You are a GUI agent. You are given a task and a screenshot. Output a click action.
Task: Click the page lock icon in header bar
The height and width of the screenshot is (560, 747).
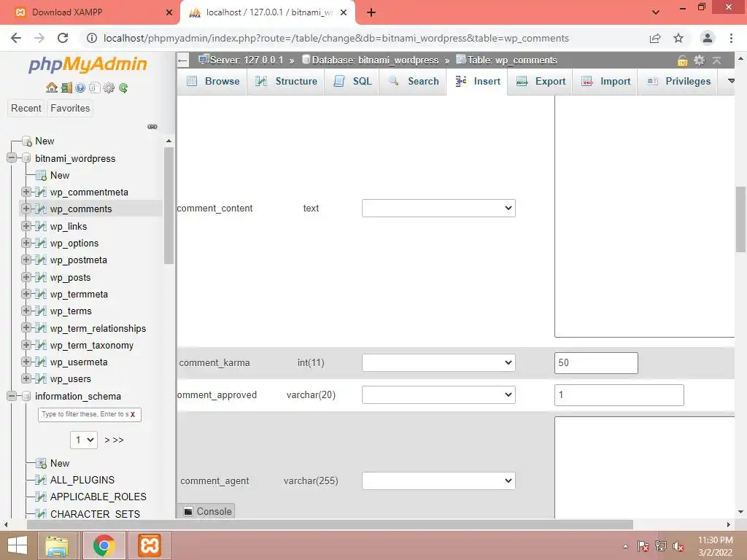pyautogui.click(x=682, y=61)
